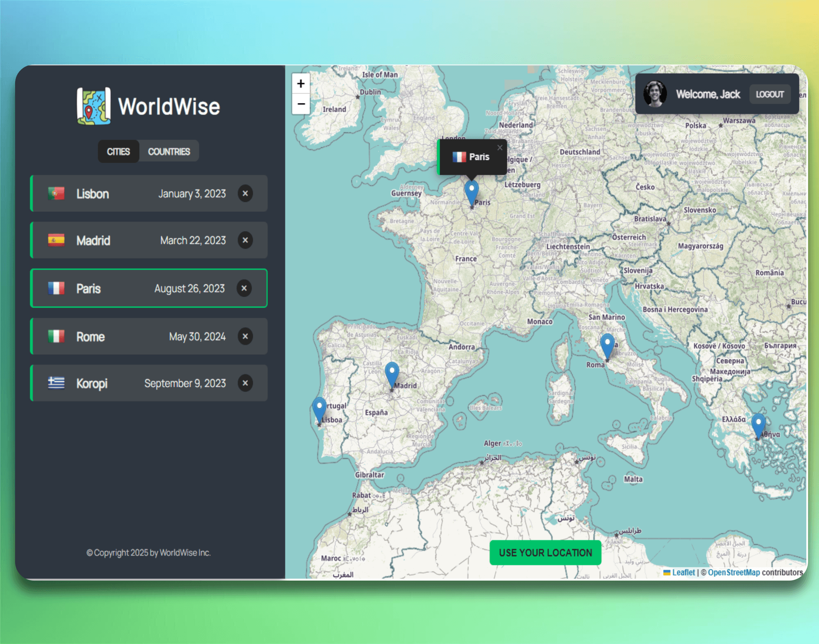
Task: Zoom out on the map
Action: 301,104
